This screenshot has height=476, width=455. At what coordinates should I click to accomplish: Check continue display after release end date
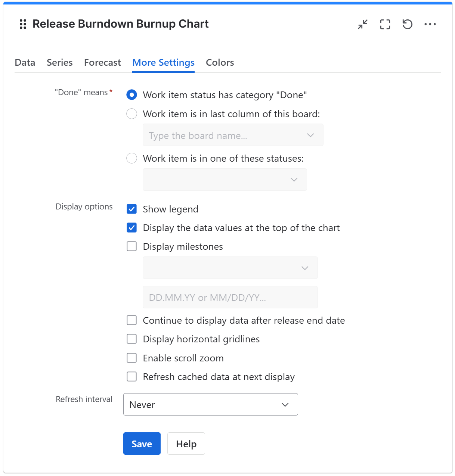pos(131,320)
